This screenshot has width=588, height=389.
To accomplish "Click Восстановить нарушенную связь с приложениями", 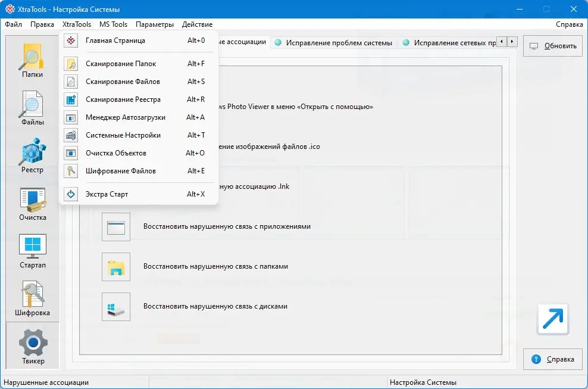I will [227, 226].
